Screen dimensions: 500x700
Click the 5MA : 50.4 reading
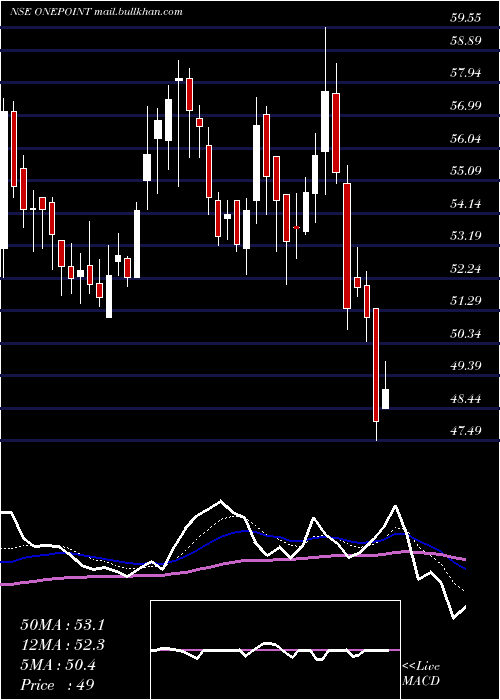point(58,665)
